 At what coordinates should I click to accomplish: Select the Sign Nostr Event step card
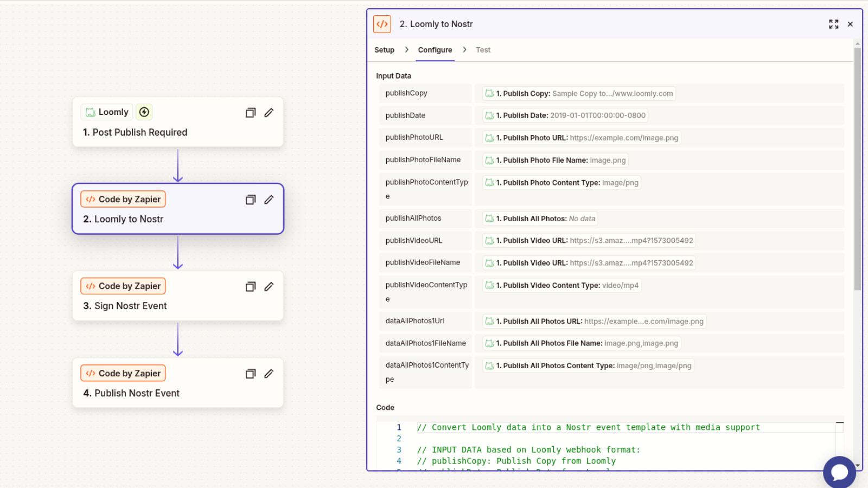coord(178,296)
